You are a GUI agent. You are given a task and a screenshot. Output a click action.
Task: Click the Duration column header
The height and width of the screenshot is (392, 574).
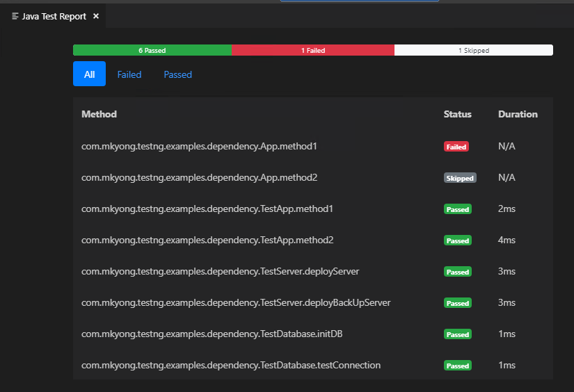click(518, 114)
